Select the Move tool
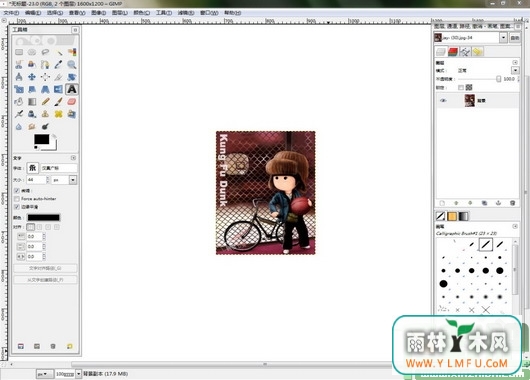Image resolution: width=530 pixels, height=380 pixels. pos(32,77)
